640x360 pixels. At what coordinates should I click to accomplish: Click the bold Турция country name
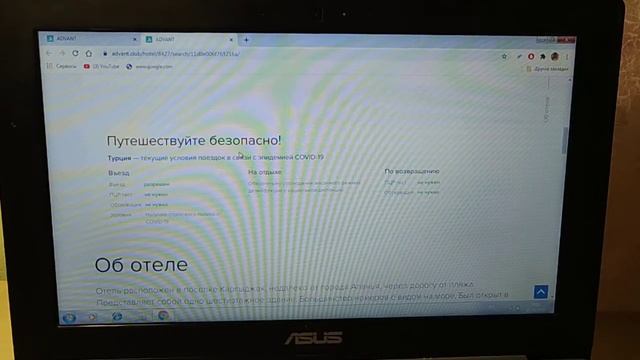119,158
